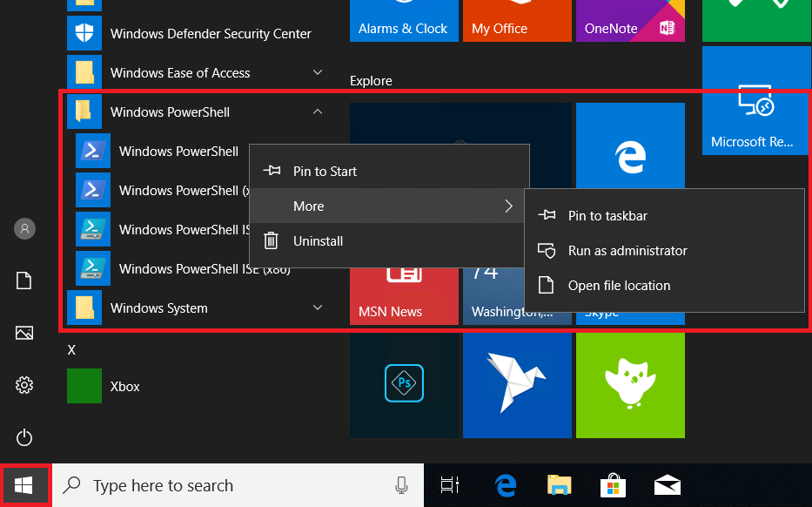Open the My Office tile

click(517, 21)
